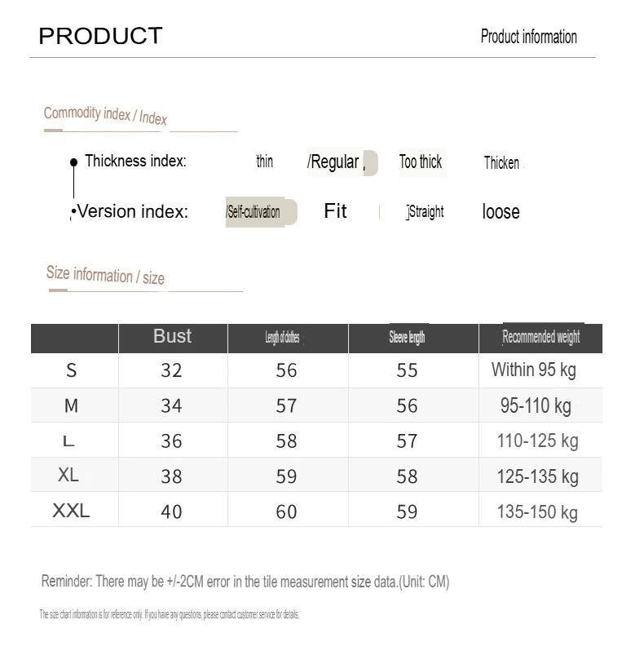Select the M size row label

click(x=71, y=405)
